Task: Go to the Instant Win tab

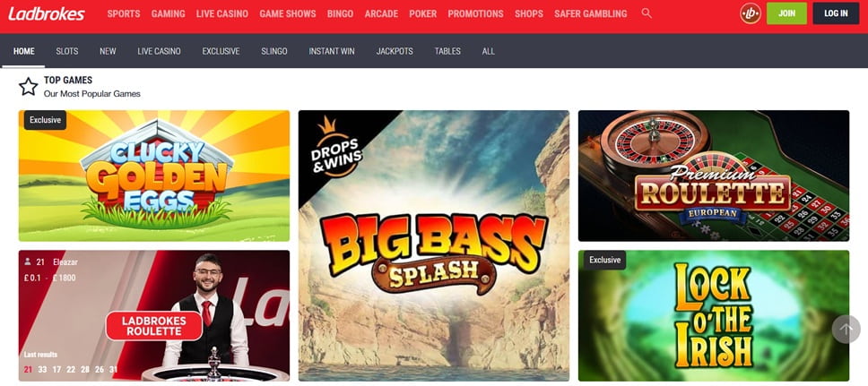Action: 332,51
